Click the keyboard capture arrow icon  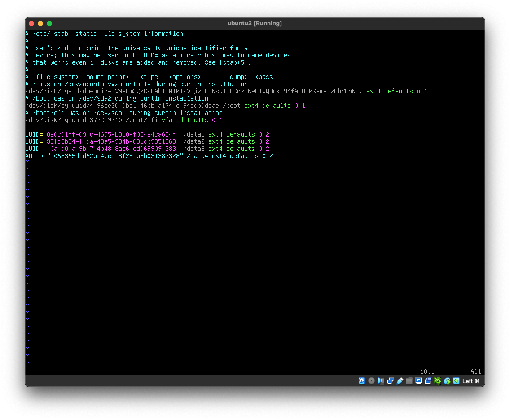pos(456,380)
